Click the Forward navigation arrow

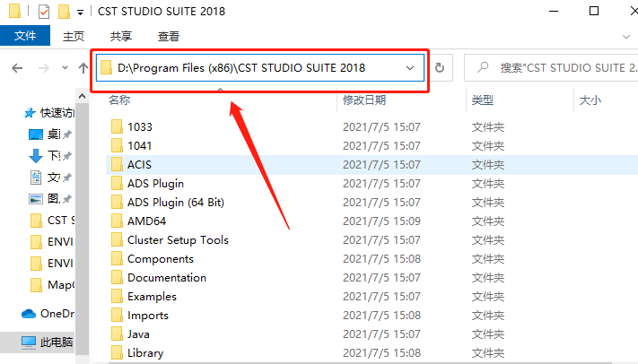(x=44, y=68)
